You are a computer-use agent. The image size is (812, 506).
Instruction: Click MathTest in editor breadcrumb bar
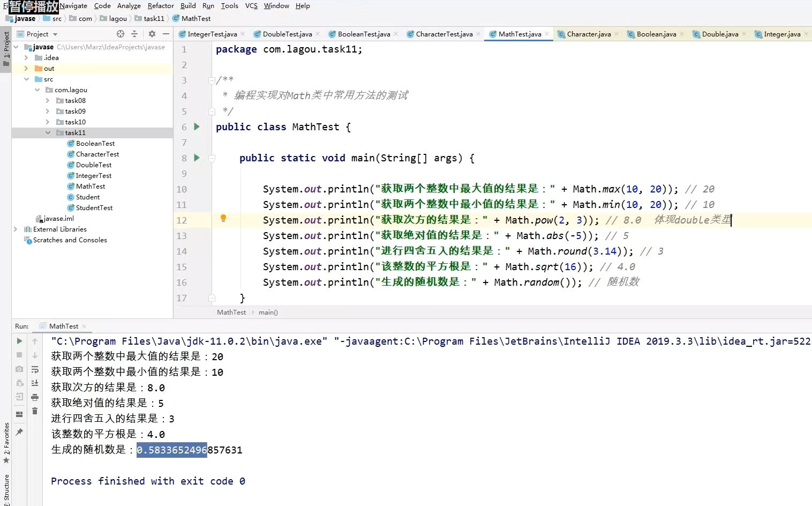pyautogui.click(x=231, y=312)
